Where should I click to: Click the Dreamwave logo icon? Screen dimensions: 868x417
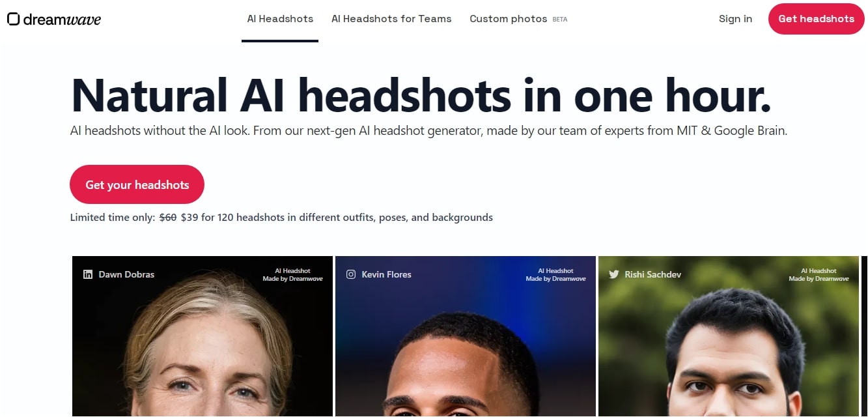tap(13, 19)
